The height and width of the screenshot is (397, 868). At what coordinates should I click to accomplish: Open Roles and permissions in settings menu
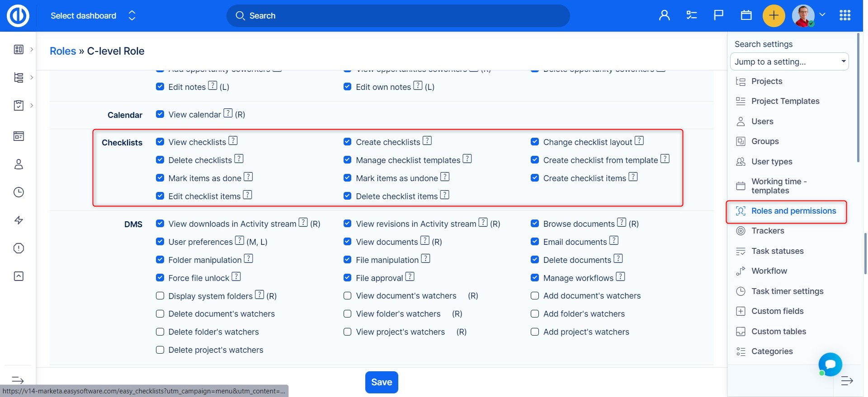tap(793, 211)
